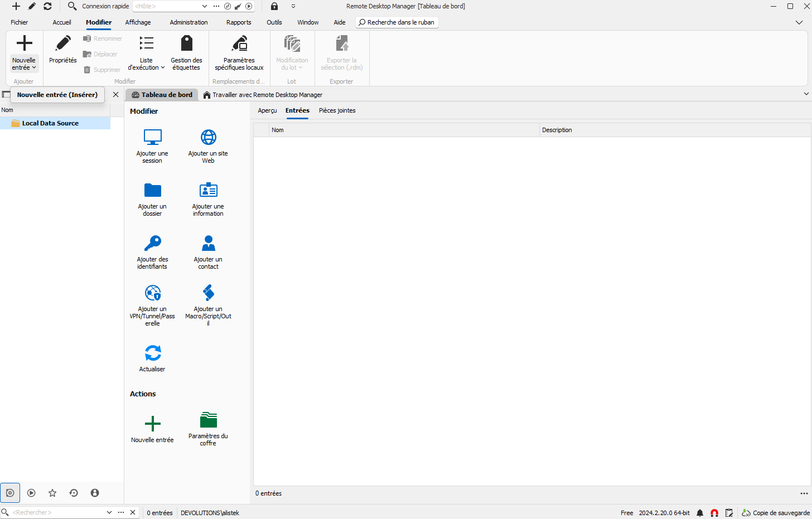The width and height of the screenshot is (812, 519).
Task: Open recent entries history icon
Action: point(74,493)
